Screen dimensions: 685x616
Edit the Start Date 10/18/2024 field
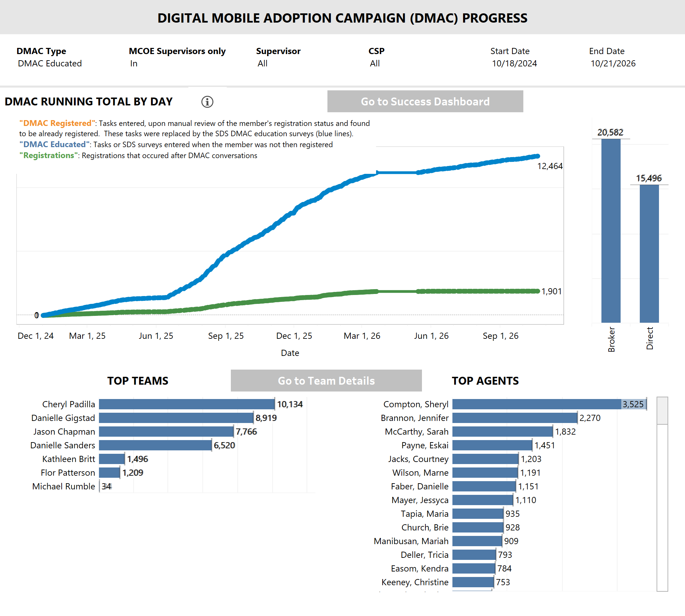point(514,64)
